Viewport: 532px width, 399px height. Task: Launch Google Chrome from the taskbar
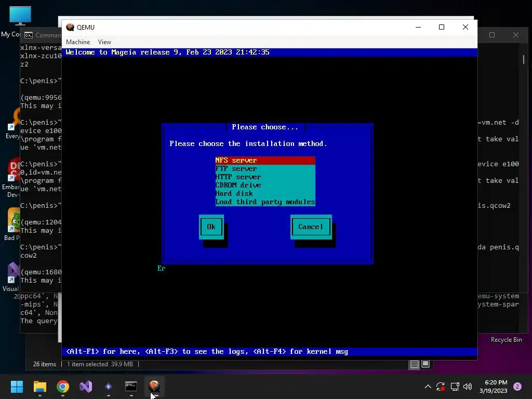(x=63, y=387)
